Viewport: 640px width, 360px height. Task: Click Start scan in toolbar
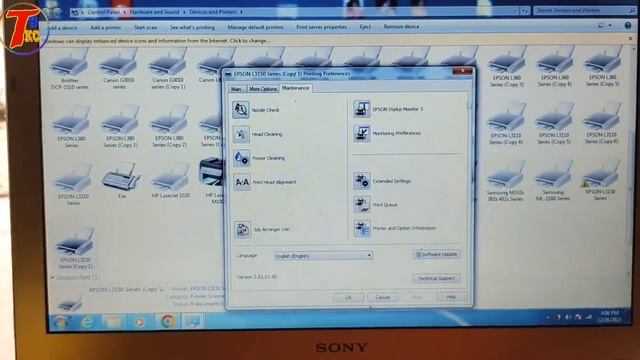coord(146,27)
